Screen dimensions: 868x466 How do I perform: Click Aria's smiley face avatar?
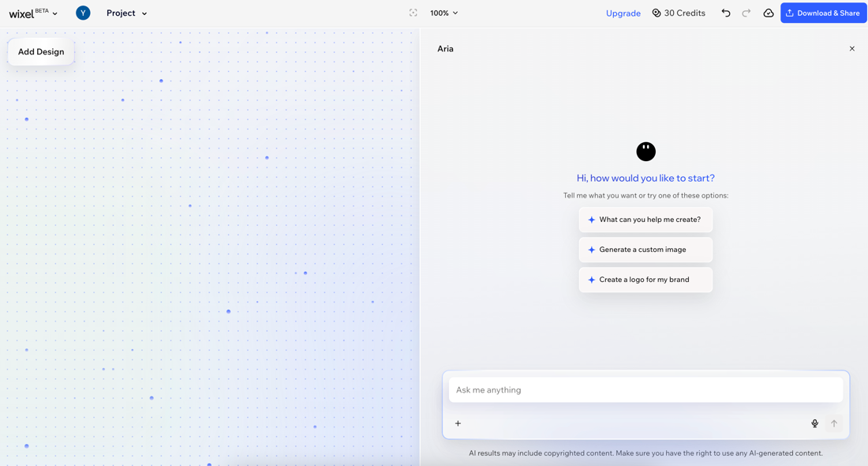tap(645, 151)
